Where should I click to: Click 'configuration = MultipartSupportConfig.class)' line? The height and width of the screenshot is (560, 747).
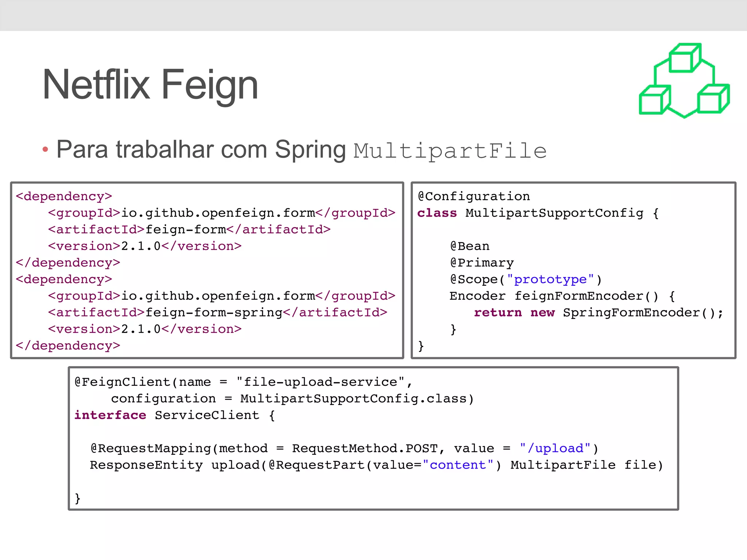click(293, 398)
